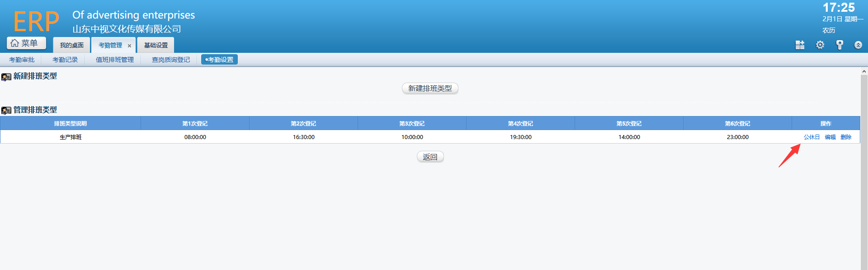Open the 考勤审批 submenu item
The height and width of the screenshot is (270, 868).
tap(22, 60)
